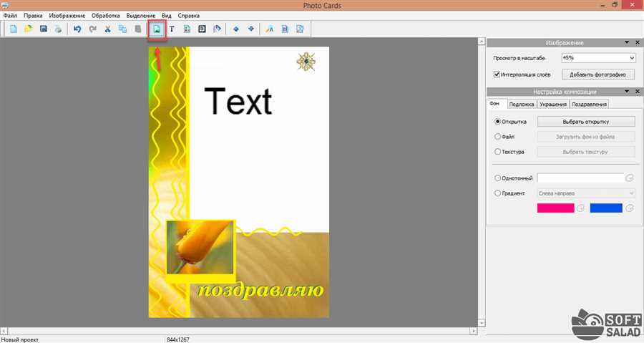Click the Cut scissors icon

[x=108, y=29]
